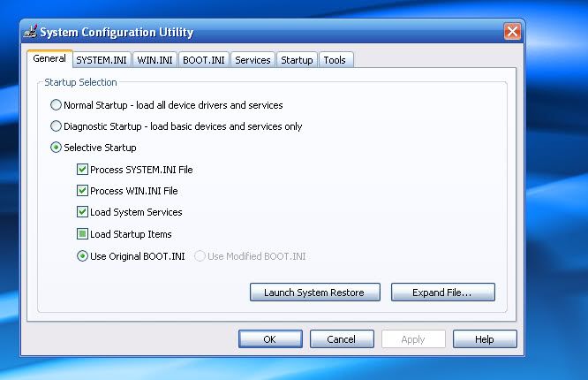Click the Startup Selection group label

pos(80,82)
